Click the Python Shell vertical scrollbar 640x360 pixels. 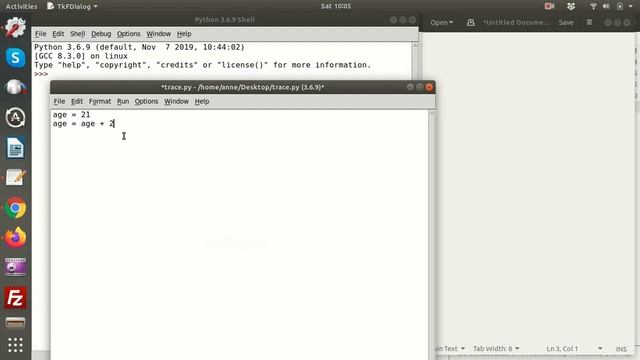click(415, 61)
